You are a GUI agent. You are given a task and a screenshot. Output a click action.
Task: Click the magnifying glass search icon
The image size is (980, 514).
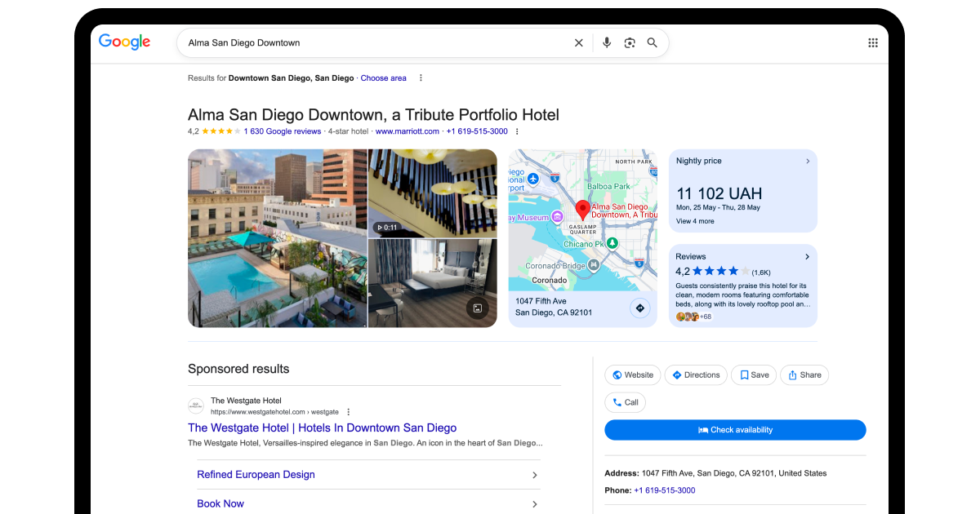[x=652, y=42]
